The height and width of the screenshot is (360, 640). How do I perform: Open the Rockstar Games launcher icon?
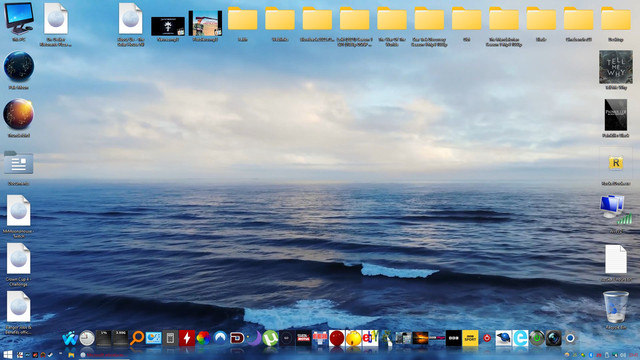coord(616,163)
